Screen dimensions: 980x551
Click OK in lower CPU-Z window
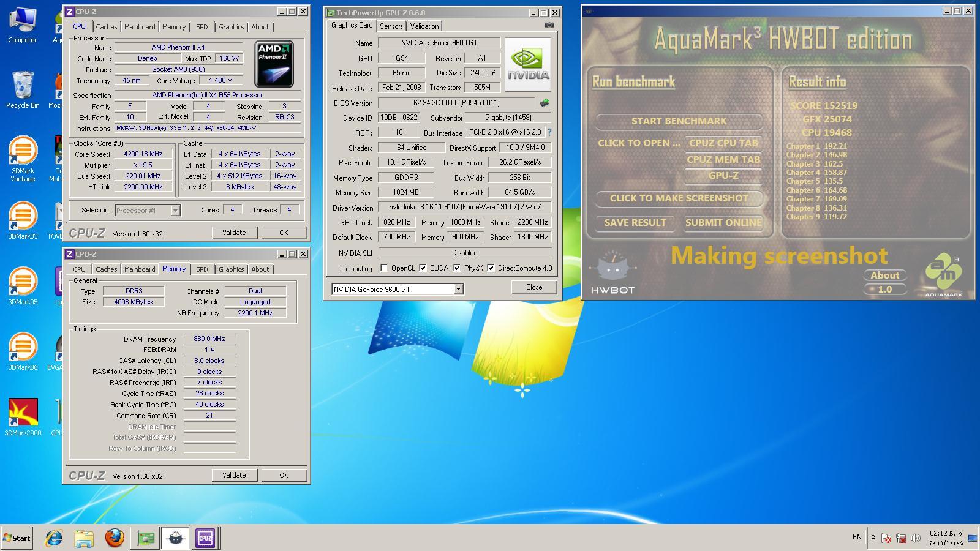(x=284, y=475)
